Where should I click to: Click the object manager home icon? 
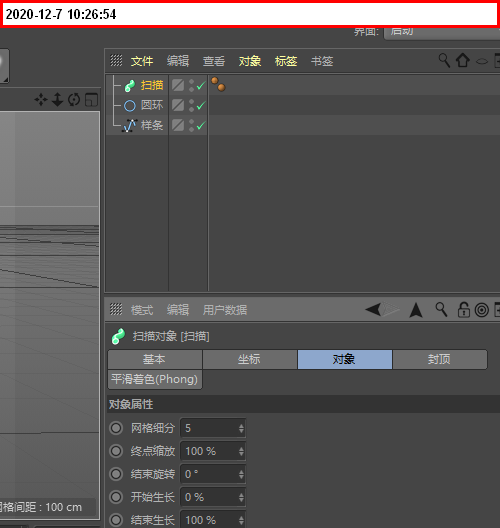(463, 61)
